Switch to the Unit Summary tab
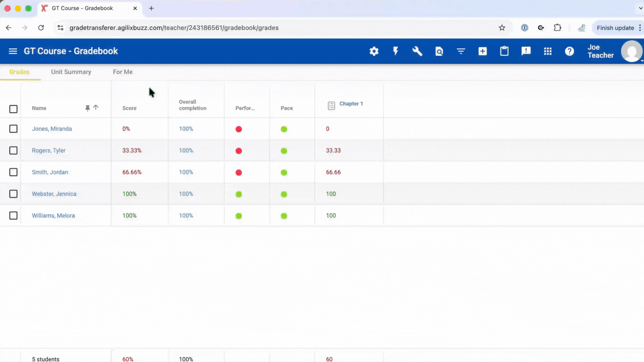 pyautogui.click(x=71, y=72)
